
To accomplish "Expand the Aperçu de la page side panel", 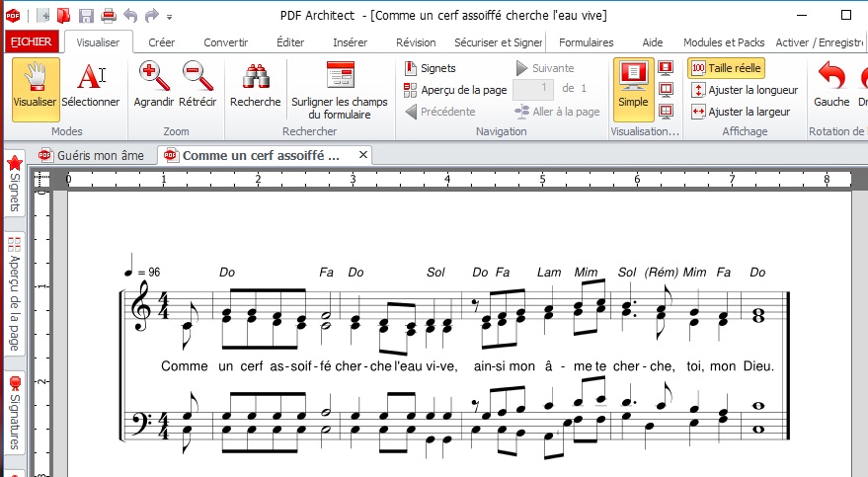I will (15, 293).
